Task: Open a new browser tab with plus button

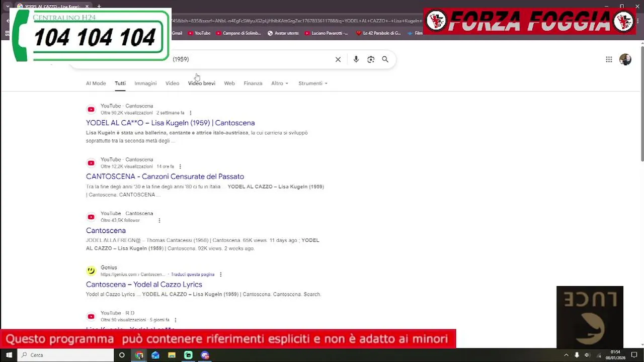Action: [99, 6]
